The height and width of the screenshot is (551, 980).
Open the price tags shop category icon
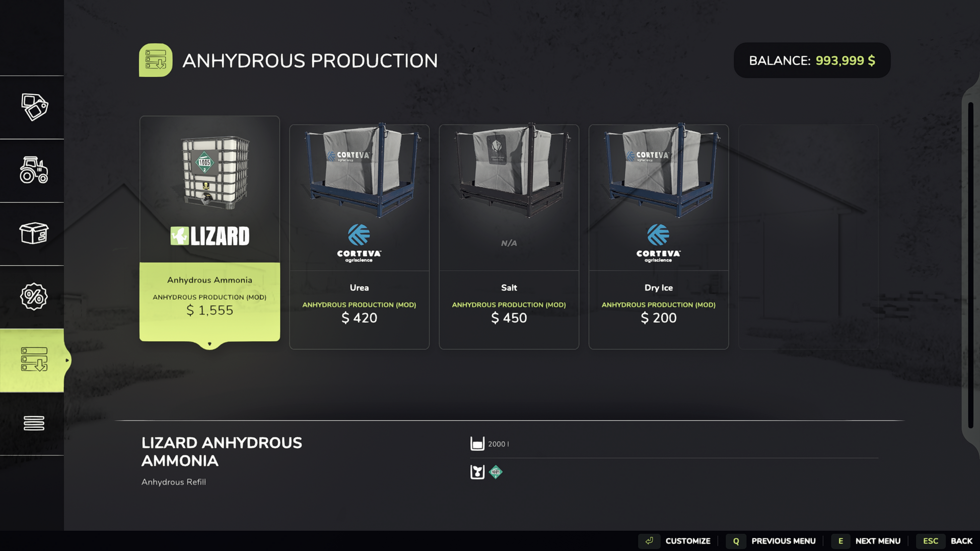click(34, 107)
